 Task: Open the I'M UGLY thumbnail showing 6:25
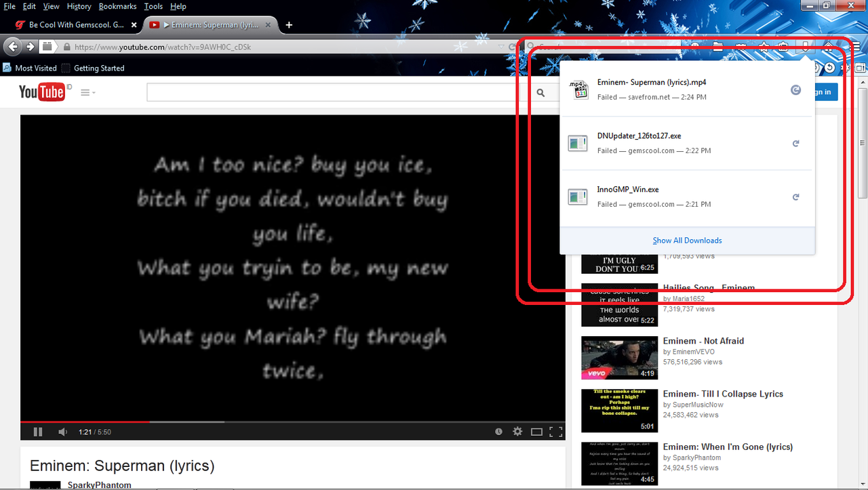click(620, 264)
